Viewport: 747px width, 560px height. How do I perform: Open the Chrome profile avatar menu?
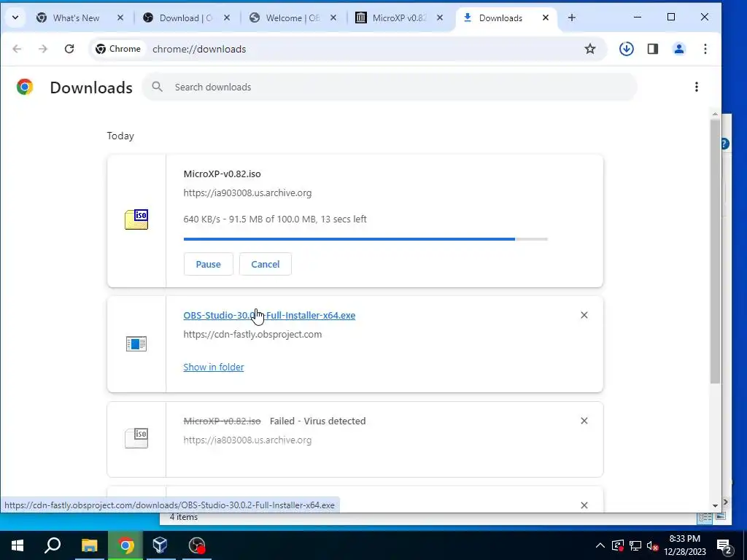click(x=679, y=49)
